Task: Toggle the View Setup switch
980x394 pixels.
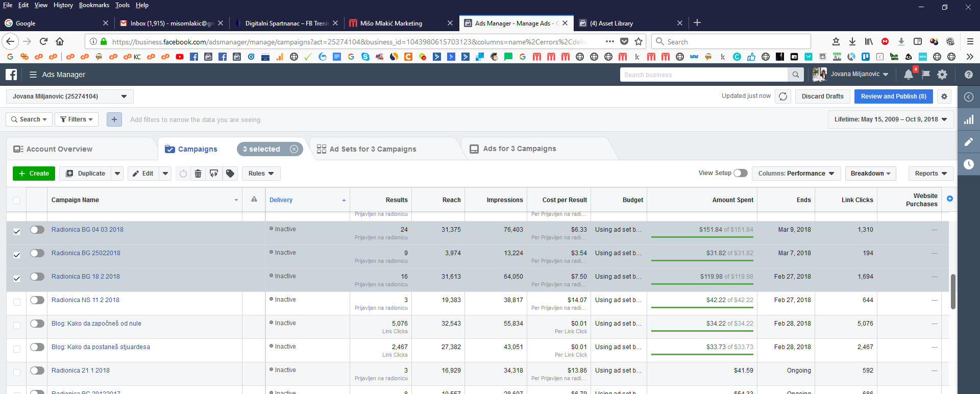Action: pos(741,173)
